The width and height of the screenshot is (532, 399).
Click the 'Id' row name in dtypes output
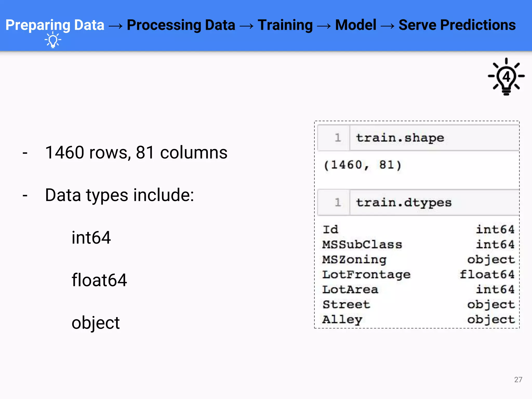pyautogui.click(x=330, y=230)
